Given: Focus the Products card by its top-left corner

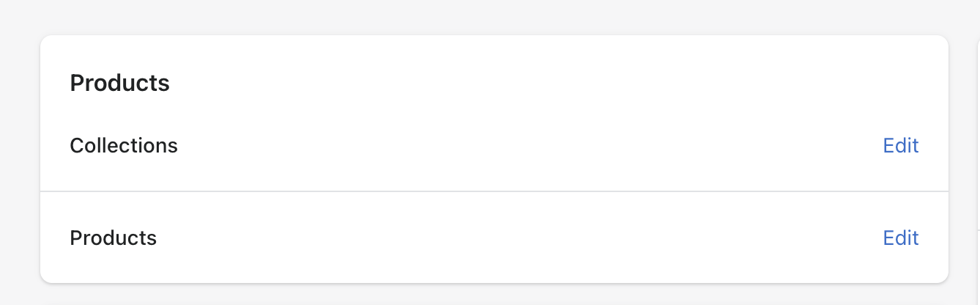Looking at the screenshot, I should tap(45, 40).
